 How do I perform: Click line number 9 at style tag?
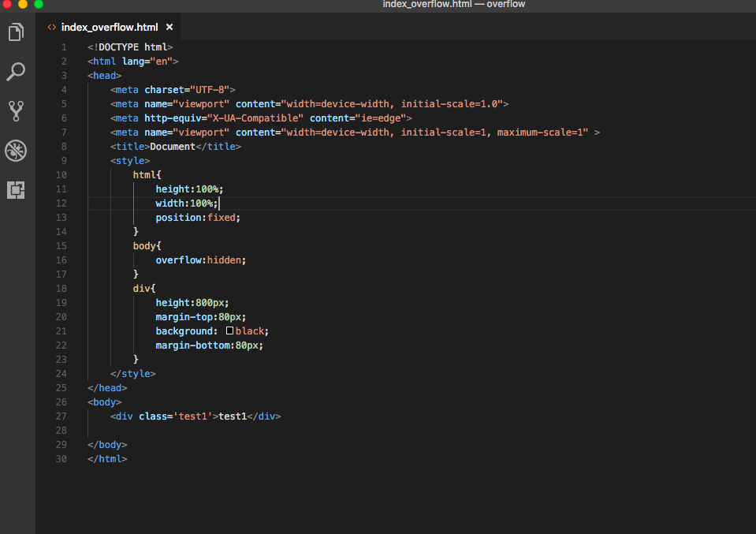(64, 161)
